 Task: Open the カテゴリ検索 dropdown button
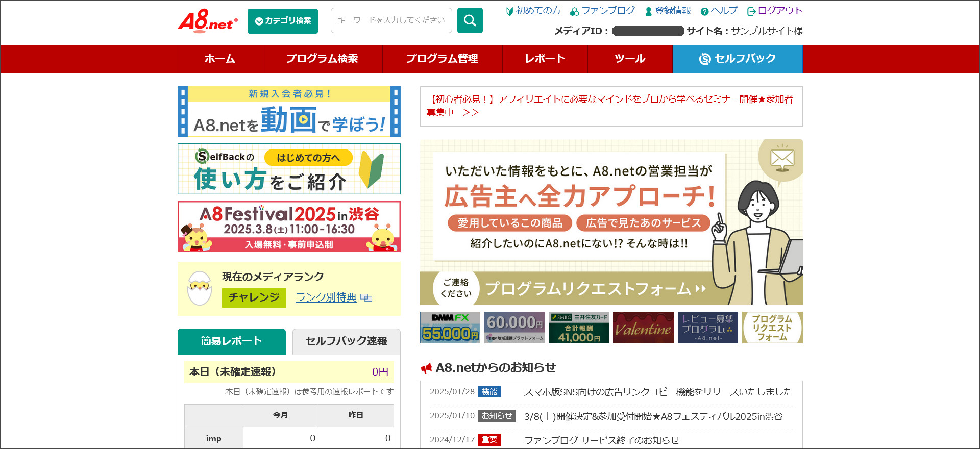pos(283,21)
